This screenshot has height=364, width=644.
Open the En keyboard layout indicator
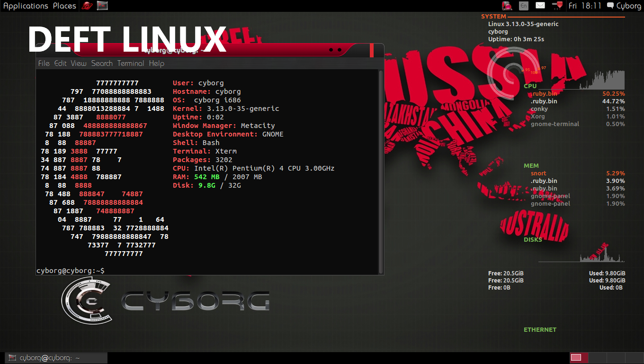(x=523, y=6)
